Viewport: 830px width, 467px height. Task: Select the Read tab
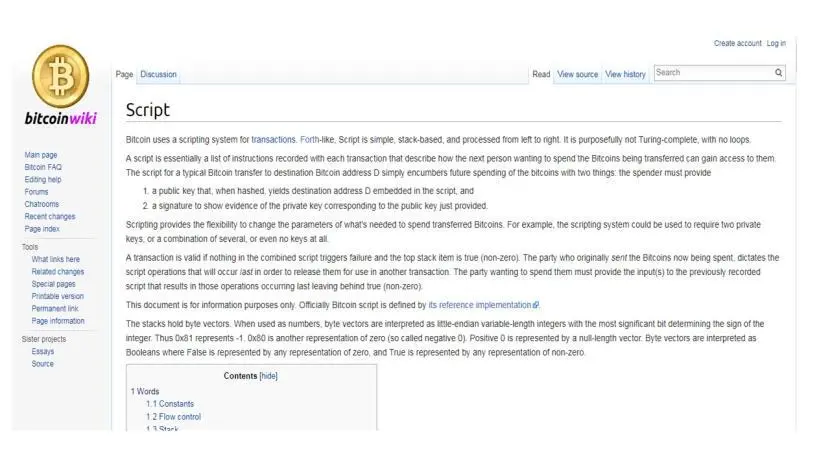541,75
